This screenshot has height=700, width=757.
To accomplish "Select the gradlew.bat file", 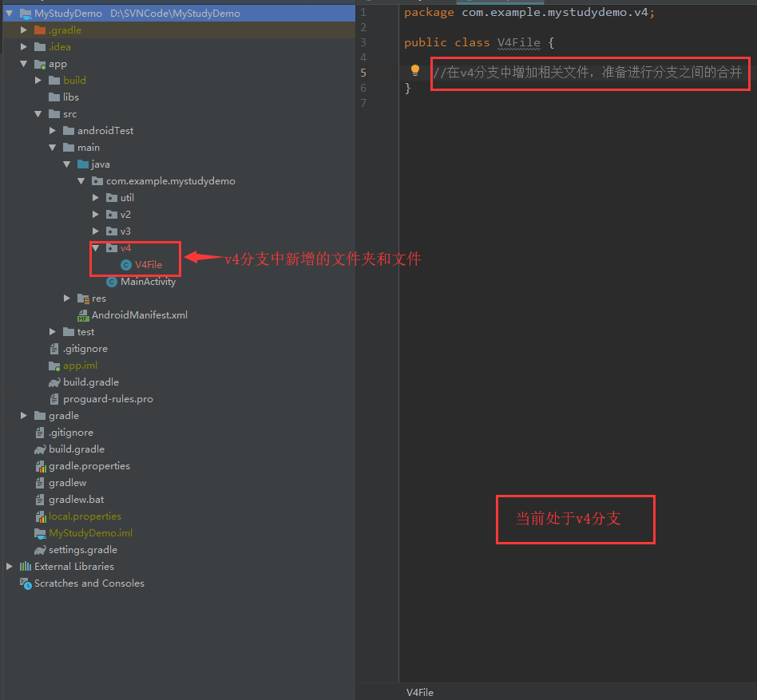I will (76, 500).
